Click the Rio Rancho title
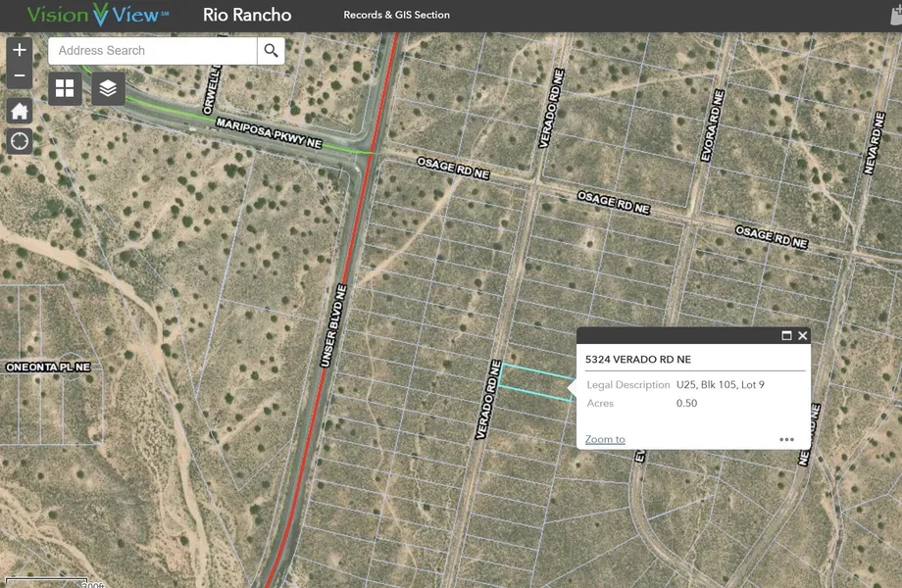This screenshot has width=902, height=588. click(247, 15)
